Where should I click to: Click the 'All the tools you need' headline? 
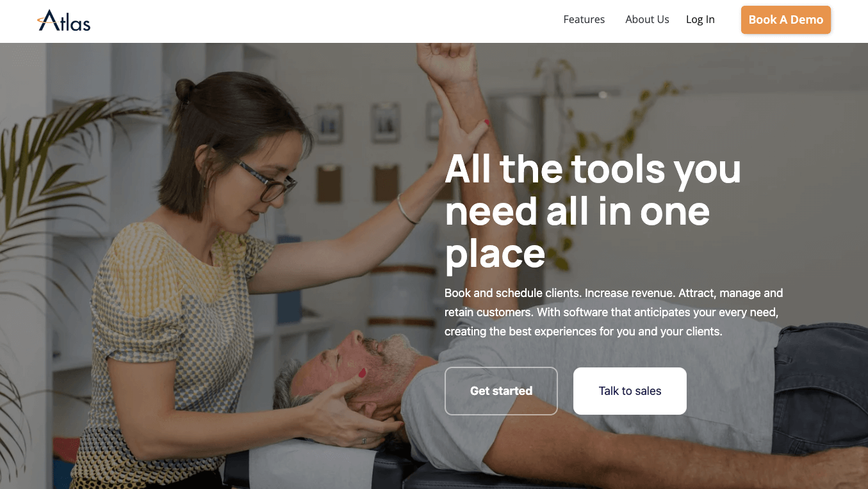click(x=593, y=211)
